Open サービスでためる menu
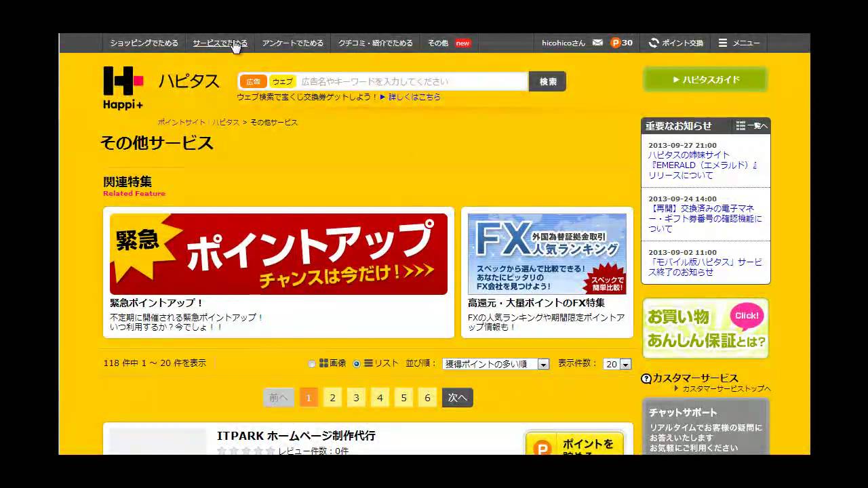This screenshot has height=488, width=868. (x=220, y=43)
